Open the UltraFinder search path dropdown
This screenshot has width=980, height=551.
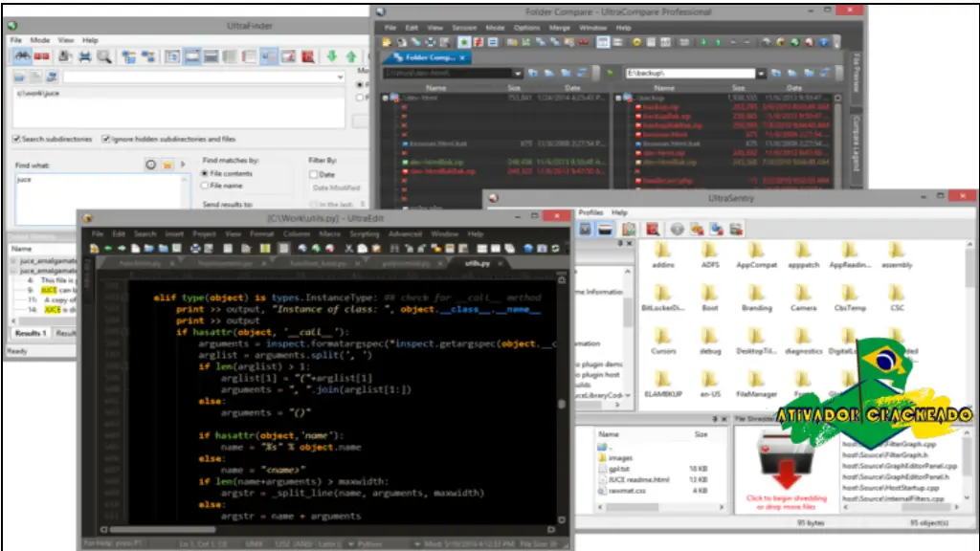point(340,77)
